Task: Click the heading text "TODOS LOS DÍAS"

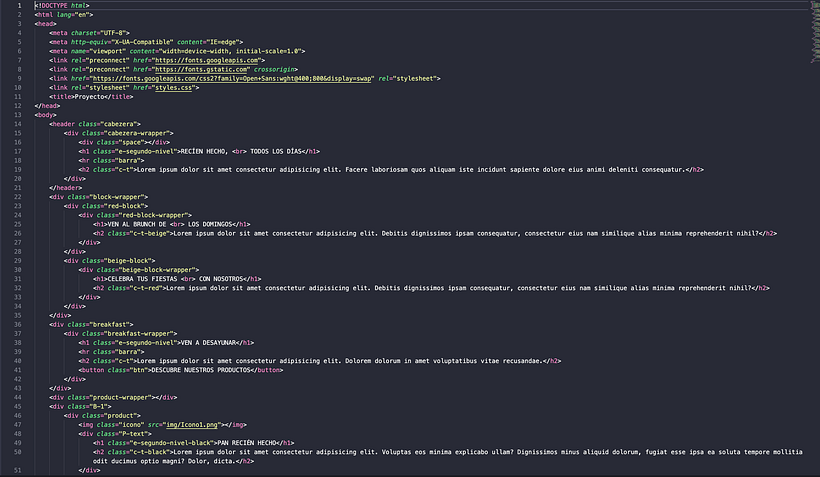Action: tap(276, 152)
